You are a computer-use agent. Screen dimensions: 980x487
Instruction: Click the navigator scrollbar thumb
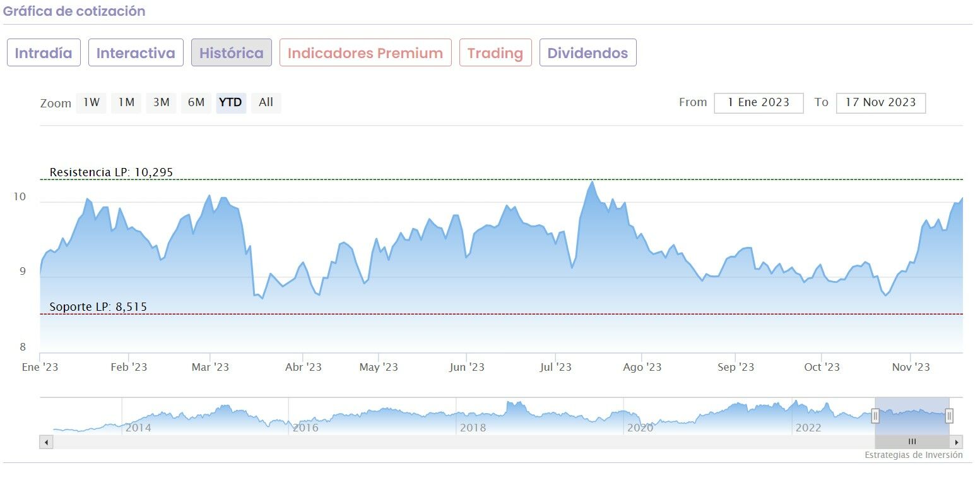(912, 442)
